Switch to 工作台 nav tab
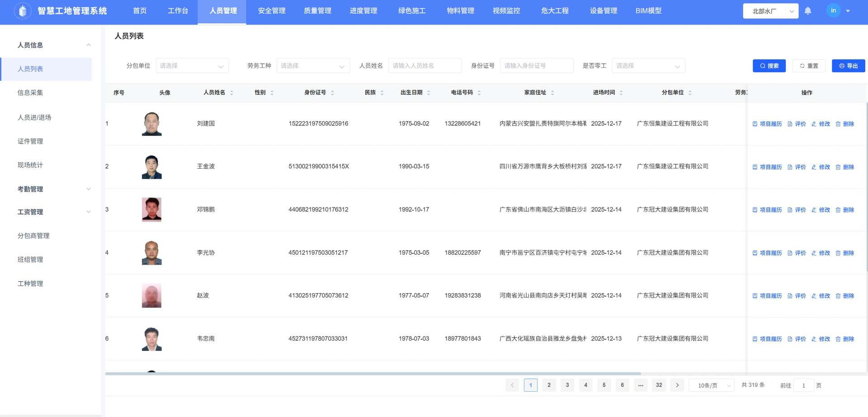Screen dimensions: 868x417 click(178, 11)
